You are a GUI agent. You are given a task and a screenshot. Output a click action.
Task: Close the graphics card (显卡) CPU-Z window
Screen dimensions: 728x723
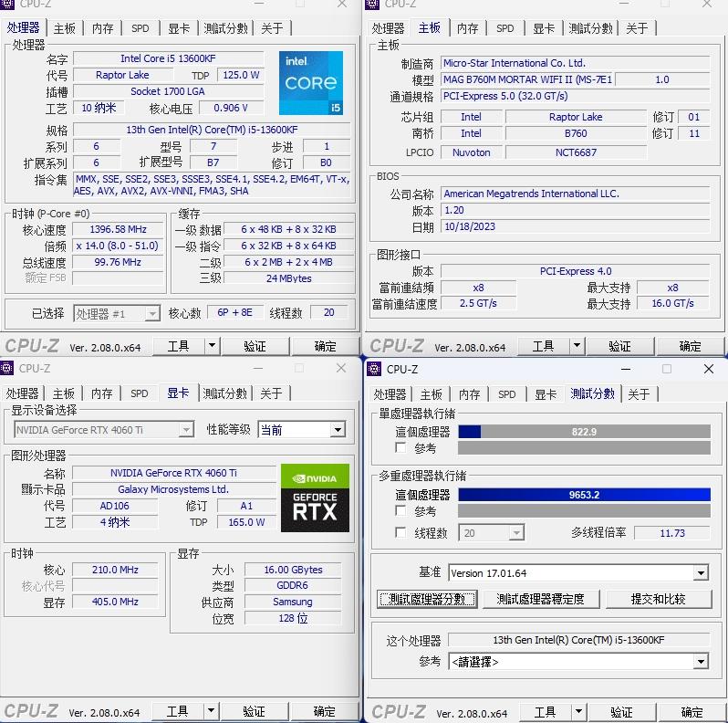(x=342, y=369)
